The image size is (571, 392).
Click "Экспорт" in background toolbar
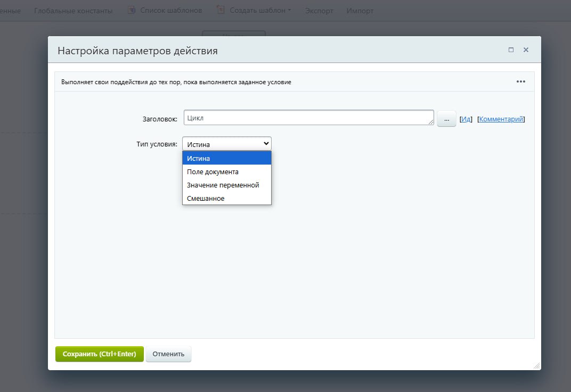click(x=319, y=11)
